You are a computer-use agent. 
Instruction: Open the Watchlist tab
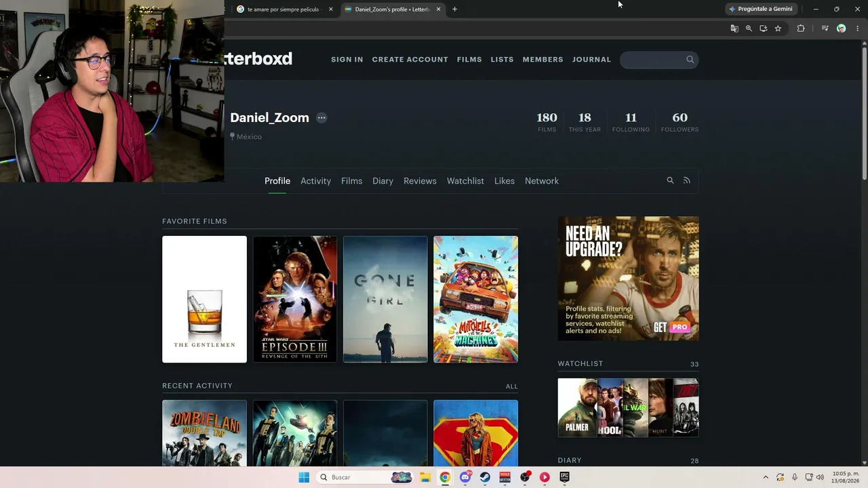click(465, 181)
